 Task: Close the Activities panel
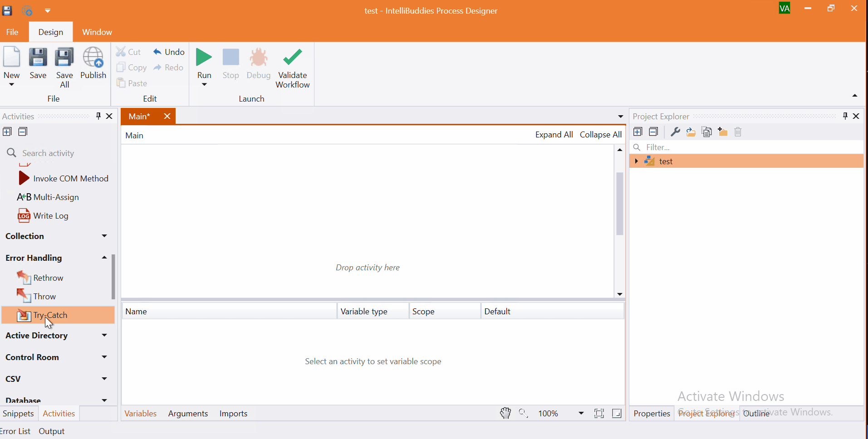109,116
